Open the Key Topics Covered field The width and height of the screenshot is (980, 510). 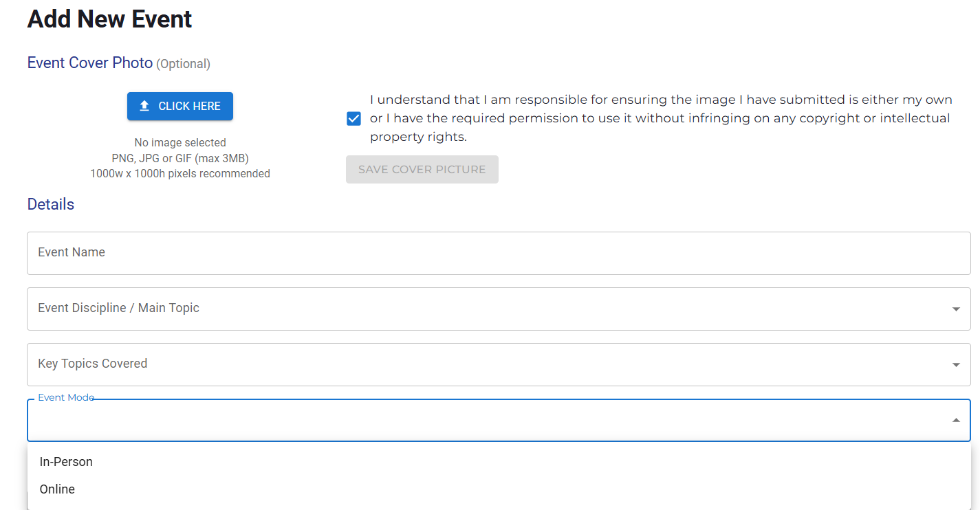pos(481,364)
